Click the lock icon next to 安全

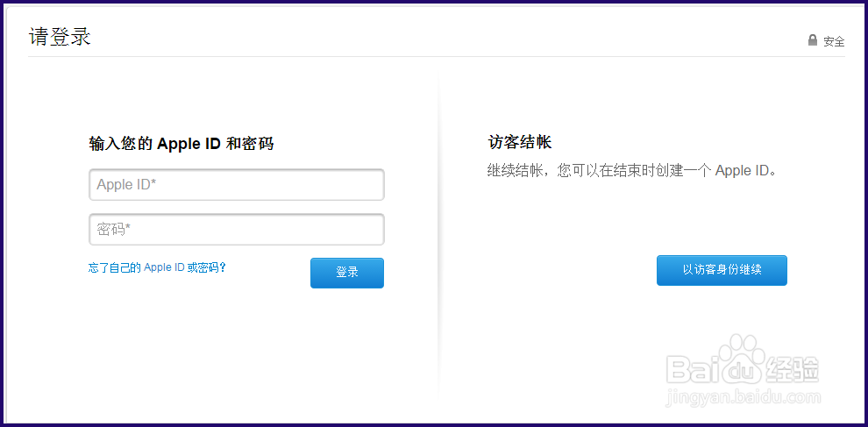[x=812, y=39]
